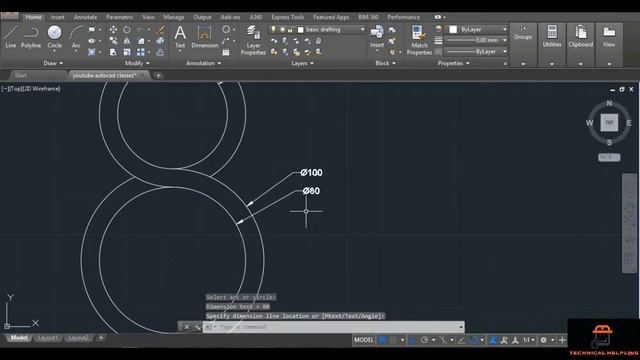Viewport: 640px width, 360px height.
Task: Activate the Rotate tool in Modify panel
Action: (x=127, y=29)
